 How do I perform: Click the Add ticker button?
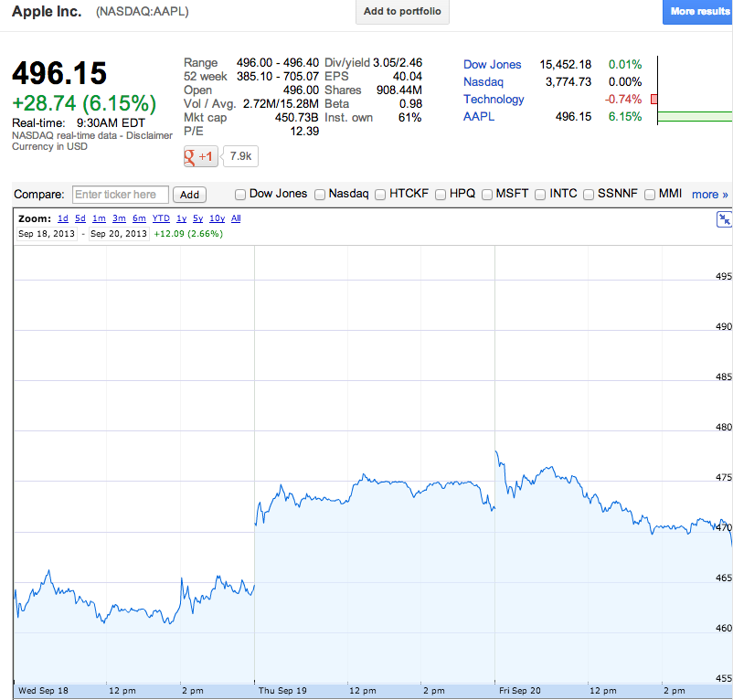(189, 195)
